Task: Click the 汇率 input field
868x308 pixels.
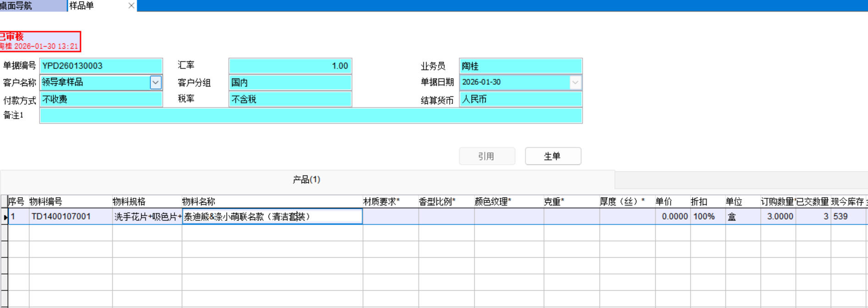Action: click(x=290, y=66)
